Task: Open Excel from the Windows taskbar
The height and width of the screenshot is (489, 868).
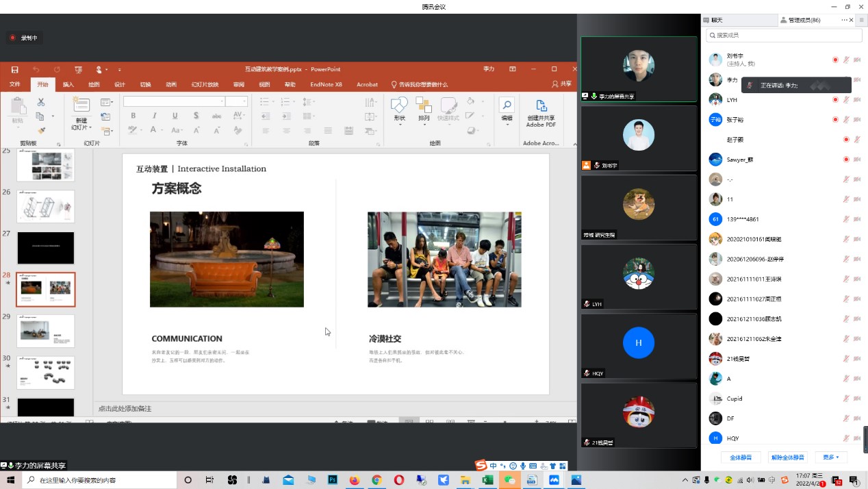Action: (487, 480)
